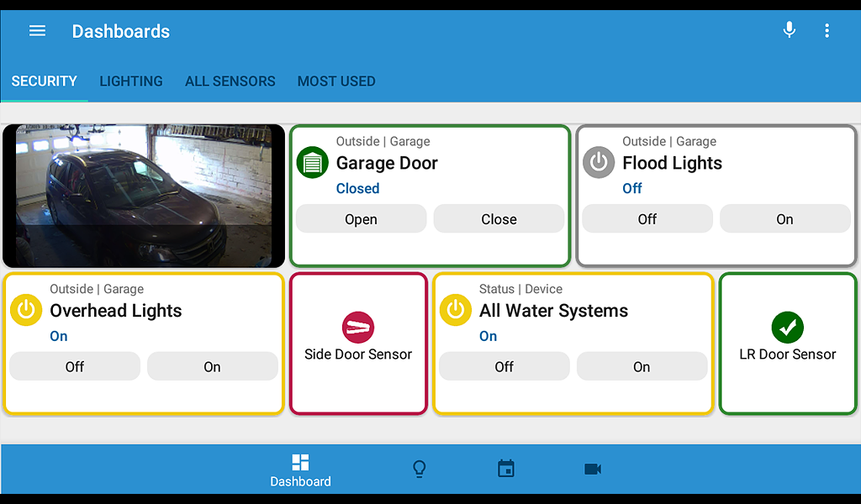The image size is (861, 504).
Task: Go to the Dashboard bottom navigation item
Action: (300, 470)
